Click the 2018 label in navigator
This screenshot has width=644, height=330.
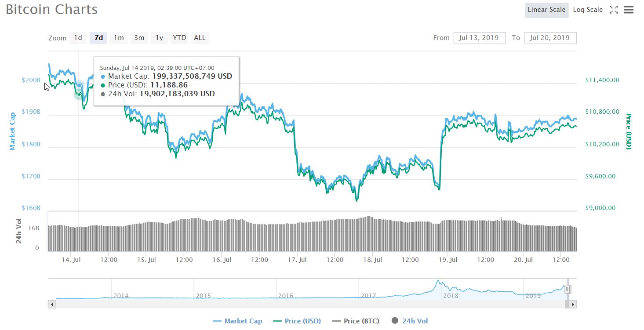click(451, 295)
